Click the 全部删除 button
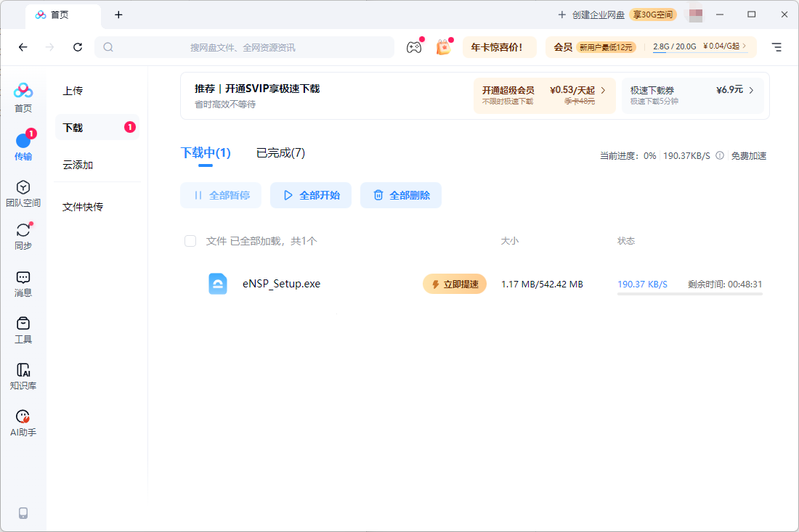Screen dimensions: 799x532 pyautogui.click(x=401, y=195)
